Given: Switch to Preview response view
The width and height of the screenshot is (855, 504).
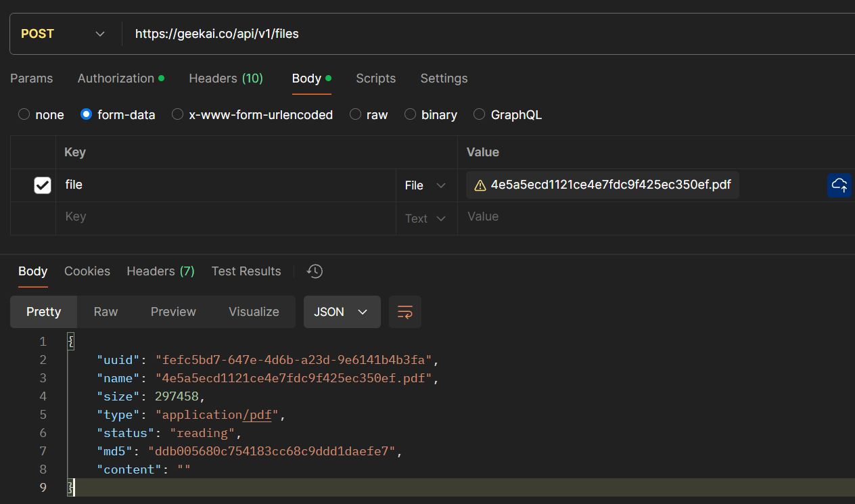Looking at the screenshot, I should [x=173, y=312].
